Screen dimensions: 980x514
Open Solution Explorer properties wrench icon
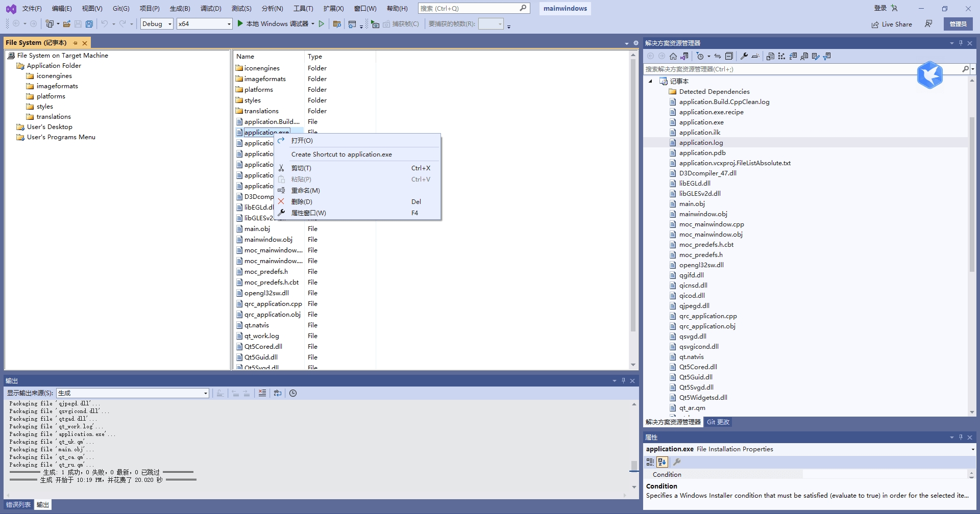point(745,56)
